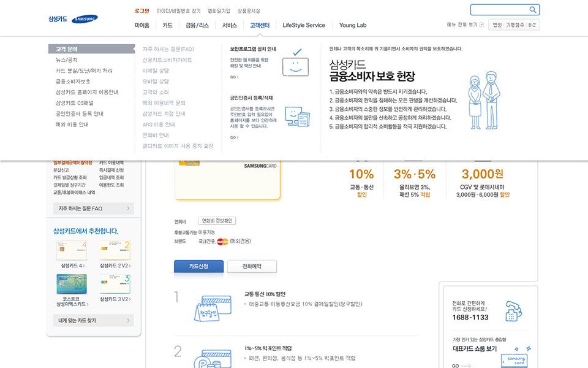Click inside the search input field
Viewport: 588px width, 368px height.
coord(499,10)
